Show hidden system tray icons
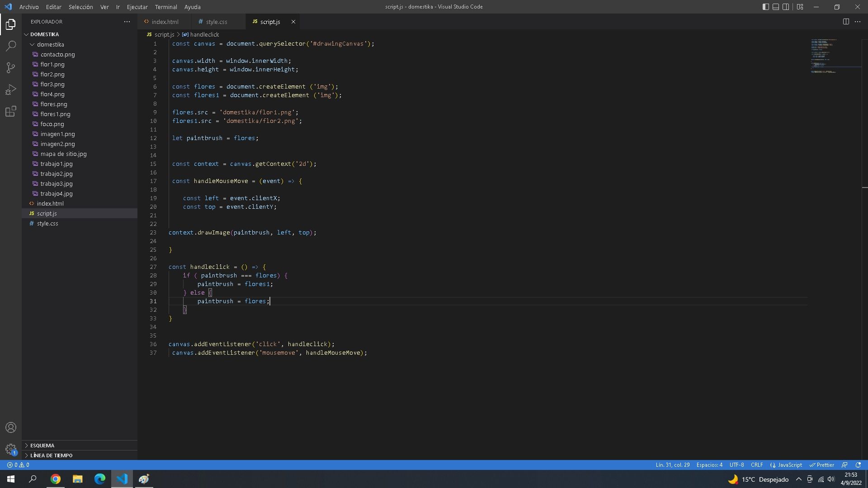This screenshot has height=488, width=868. click(x=798, y=479)
